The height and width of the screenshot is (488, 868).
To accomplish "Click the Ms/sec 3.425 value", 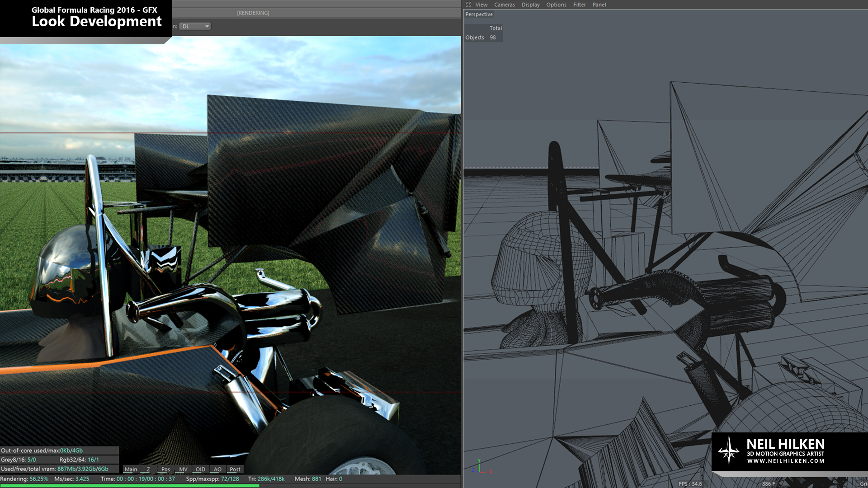I will pos(71,479).
